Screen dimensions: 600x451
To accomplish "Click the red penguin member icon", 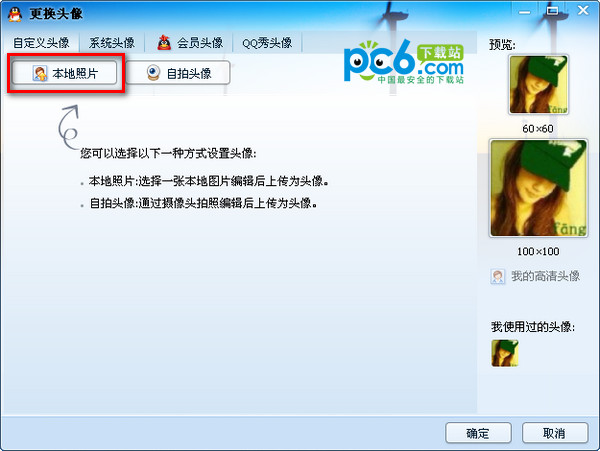I will point(164,42).
